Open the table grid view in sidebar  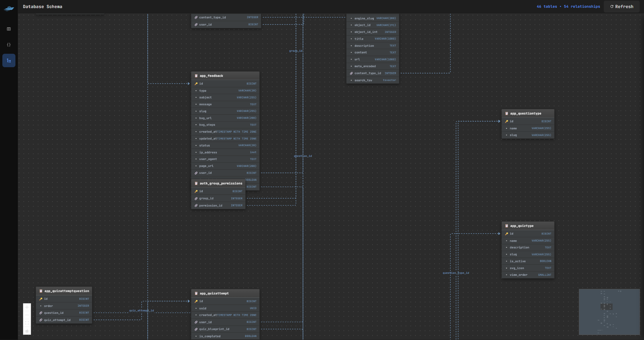(x=9, y=29)
